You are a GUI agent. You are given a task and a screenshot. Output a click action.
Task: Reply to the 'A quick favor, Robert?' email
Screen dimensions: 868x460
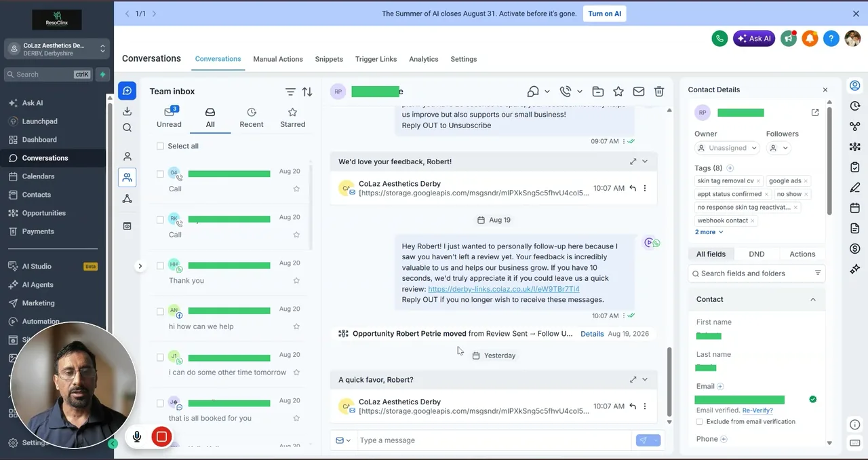pyautogui.click(x=633, y=406)
